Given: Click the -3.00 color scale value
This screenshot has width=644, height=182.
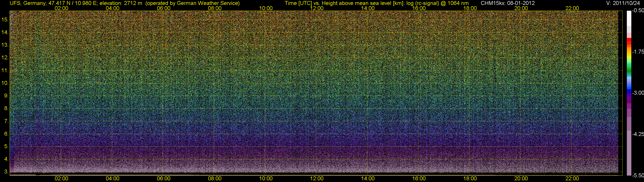Looking at the screenshot, I should click(x=638, y=93).
